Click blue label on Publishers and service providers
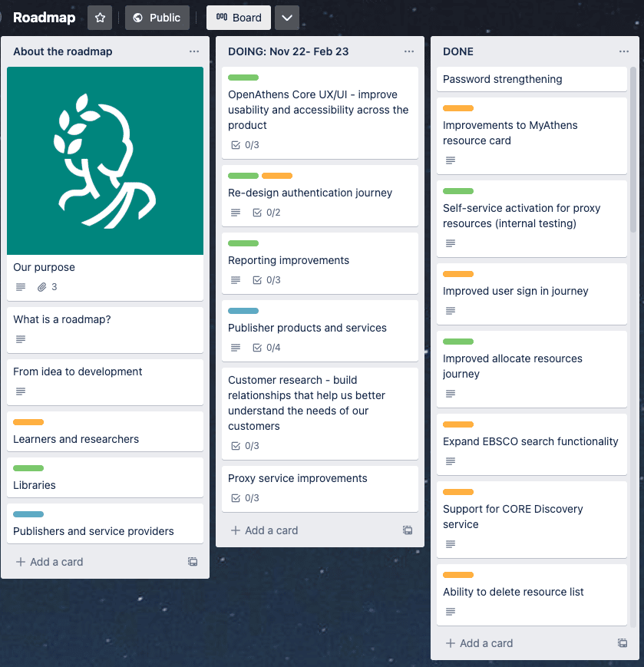The image size is (644, 667). (x=28, y=513)
